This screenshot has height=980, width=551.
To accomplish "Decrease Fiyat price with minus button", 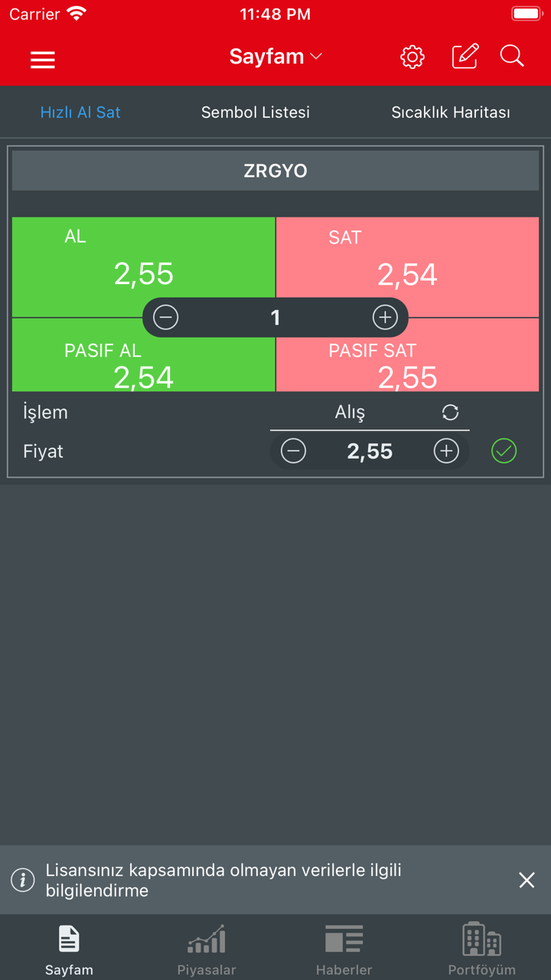I will 293,451.
